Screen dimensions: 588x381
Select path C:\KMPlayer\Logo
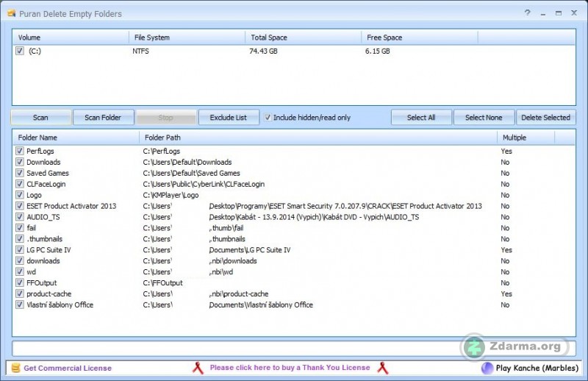click(x=171, y=195)
